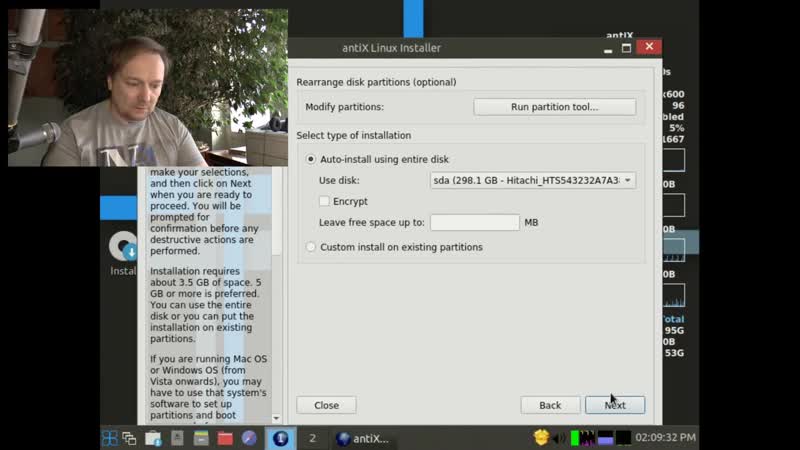Image resolution: width=800 pixels, height=450 pixels.
Task: Open the gray document icon in taskbar
Action: [x=177, y=438]
